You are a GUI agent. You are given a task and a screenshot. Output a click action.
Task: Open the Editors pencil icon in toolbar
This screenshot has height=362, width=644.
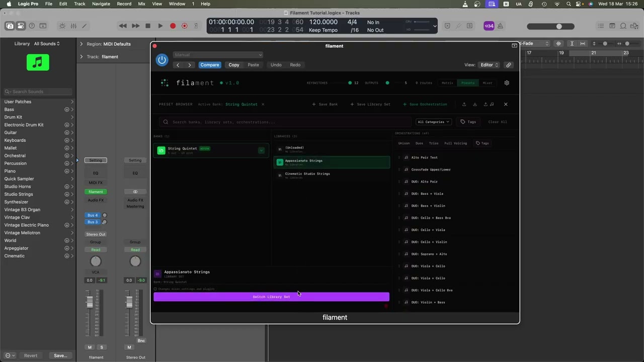click(85, 26)
